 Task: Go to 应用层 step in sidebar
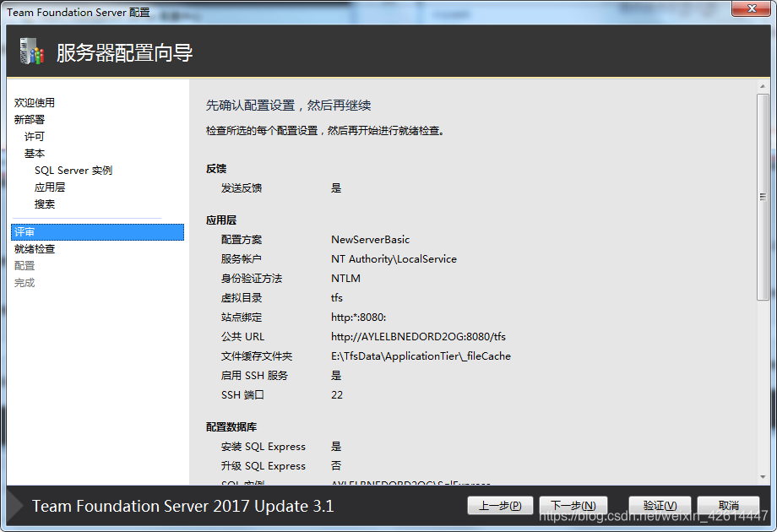(x=50, y=187)
